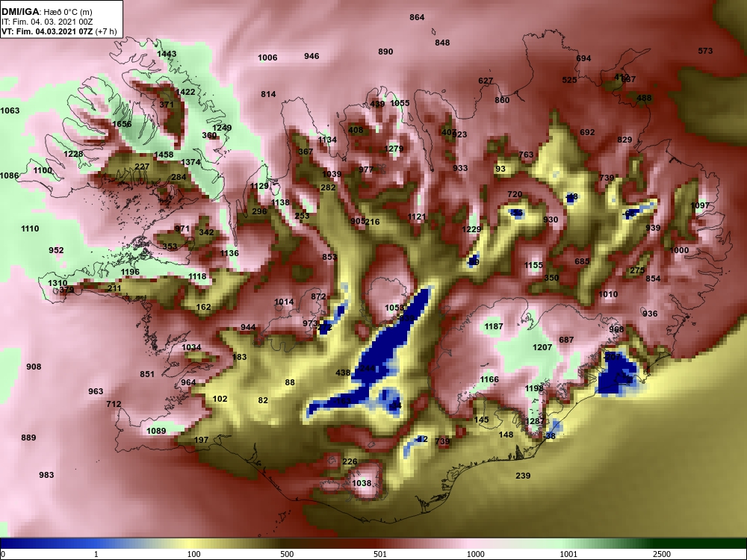Image resolution: width=747 pixels, height=560 pixels.
Task: Select the map value '162'
Action: click(x=203, y=307)
